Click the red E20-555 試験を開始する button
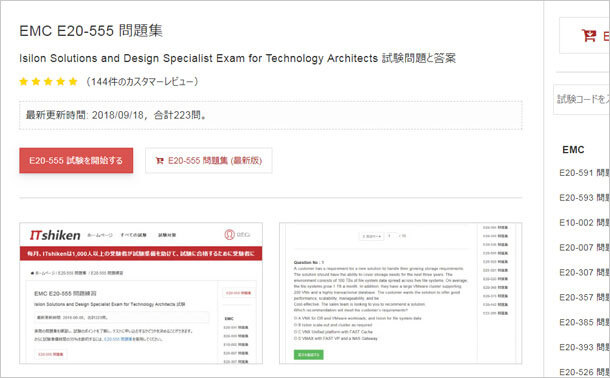The width and height of the screenshot is (610, 378). point(76,160)
